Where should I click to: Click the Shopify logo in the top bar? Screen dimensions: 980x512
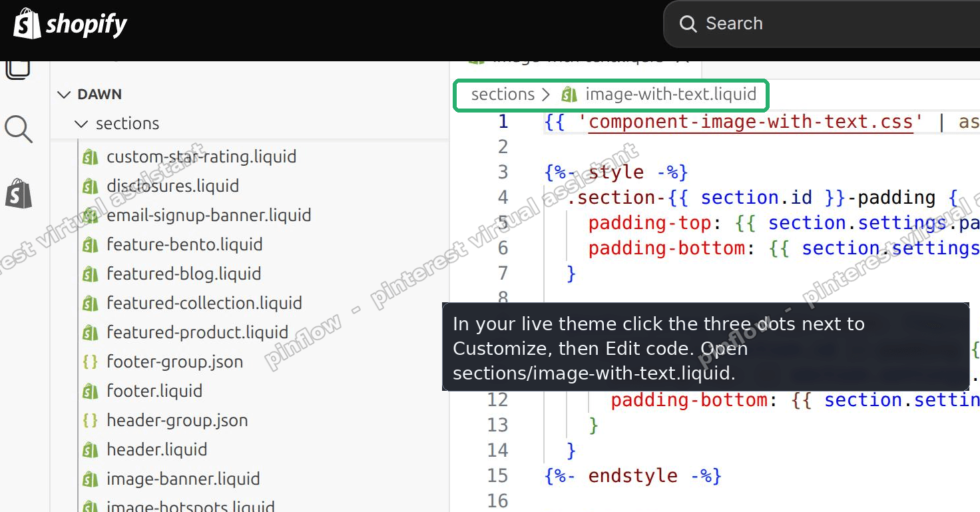click(x=71, y=25)
